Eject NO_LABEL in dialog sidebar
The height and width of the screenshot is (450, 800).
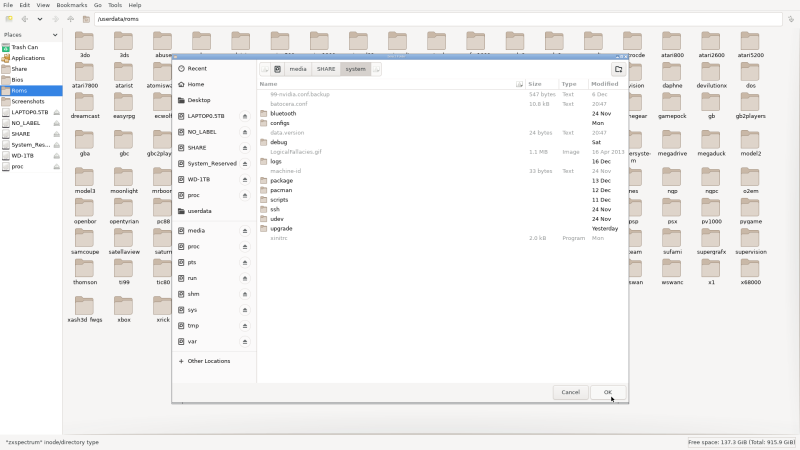(x=245, y=132)
